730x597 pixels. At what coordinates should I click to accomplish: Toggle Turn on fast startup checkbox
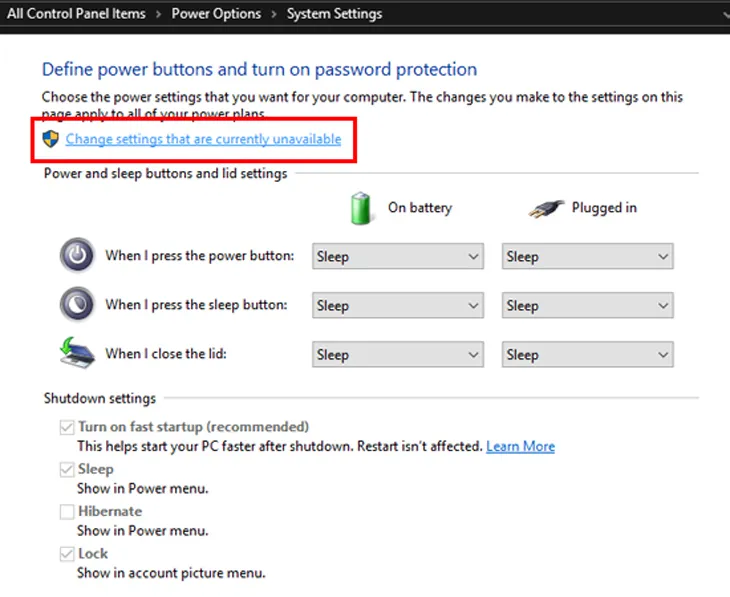pyautogui.click(x=67, y=427)
